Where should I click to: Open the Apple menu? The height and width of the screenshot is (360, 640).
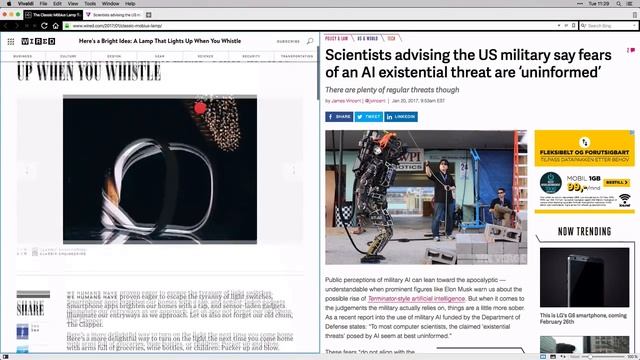coord(9,3)
